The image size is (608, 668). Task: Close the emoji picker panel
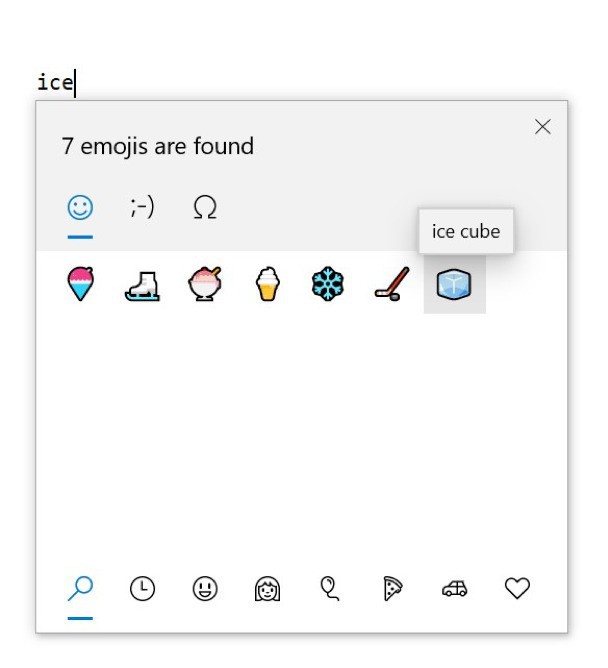click(542, 127)
